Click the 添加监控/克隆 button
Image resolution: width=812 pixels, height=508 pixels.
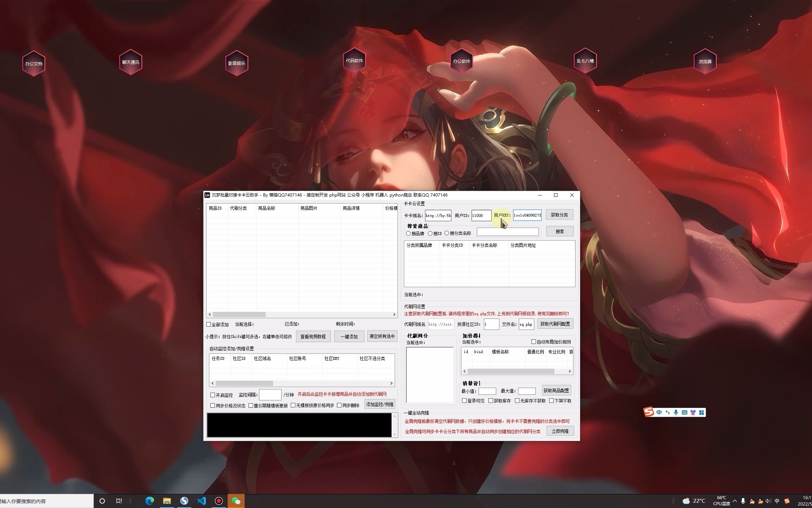[380, 404]
